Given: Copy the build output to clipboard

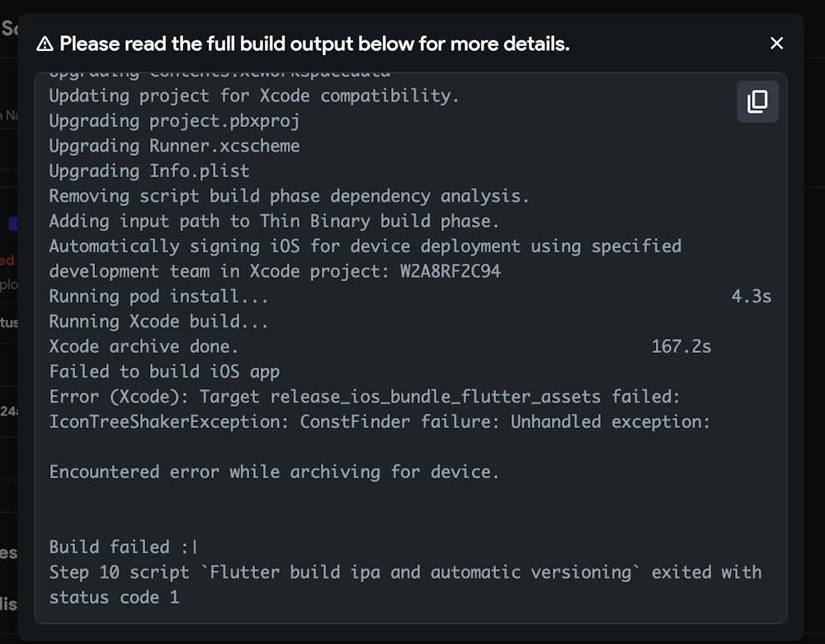Looking at the screenshot, I should 757,101.
